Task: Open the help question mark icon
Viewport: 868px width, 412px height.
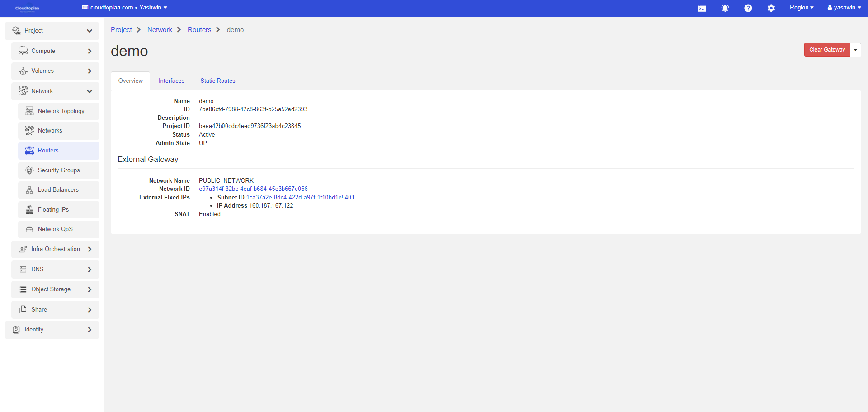Action: pyautogui.click(x=748, y=8)
